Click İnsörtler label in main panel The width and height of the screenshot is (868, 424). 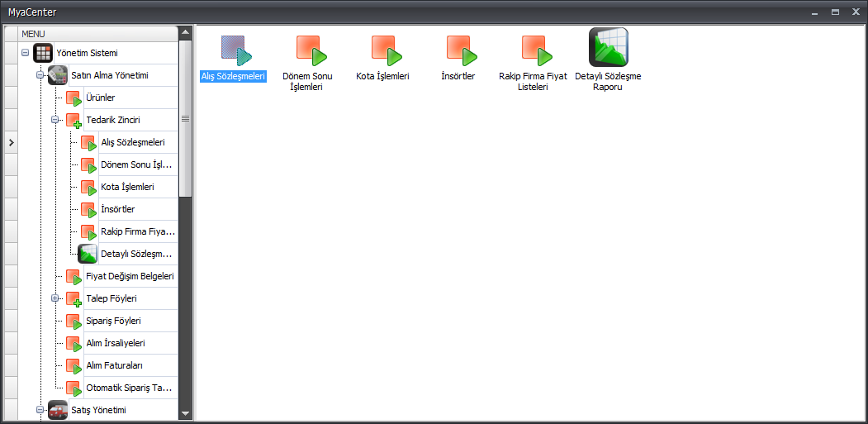pos(458,76)
